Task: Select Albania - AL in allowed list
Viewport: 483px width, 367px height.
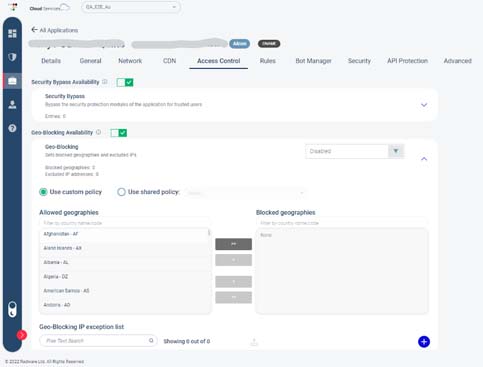Action: [124, 262]
